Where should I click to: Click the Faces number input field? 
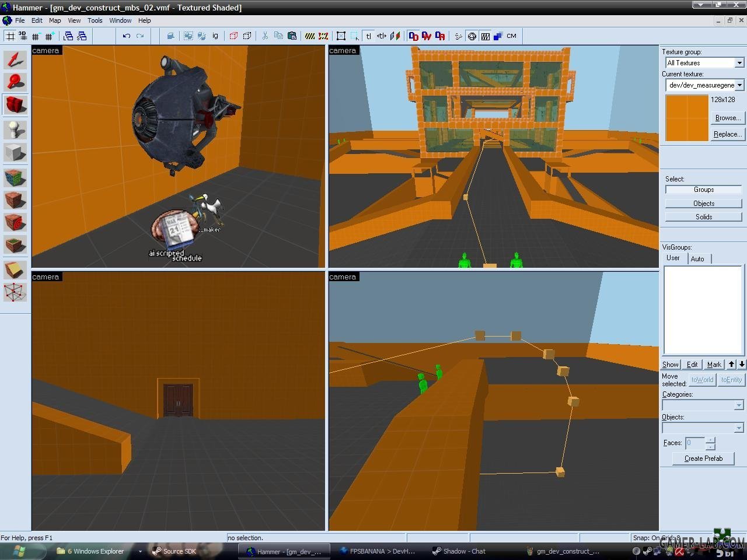point(695,443)
